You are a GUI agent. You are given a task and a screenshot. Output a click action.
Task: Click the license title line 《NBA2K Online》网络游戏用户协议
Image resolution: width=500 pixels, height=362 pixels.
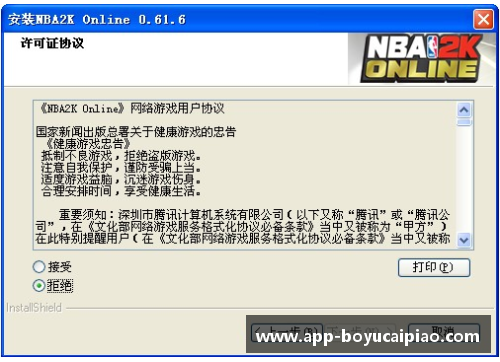[132, 109]
